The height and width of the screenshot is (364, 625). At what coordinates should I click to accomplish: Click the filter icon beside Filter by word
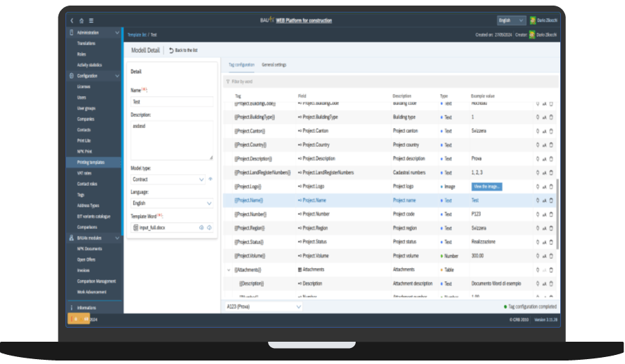tap(228, 81)
